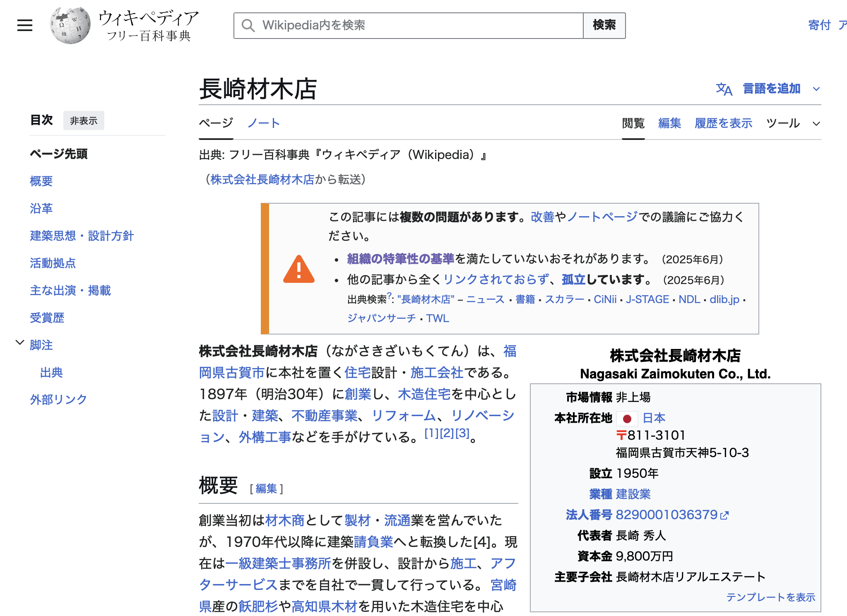The width and height of the screenshot is (847, 616).
Task: Open the 履歴を表示 tab
Action: pos(723,123)
